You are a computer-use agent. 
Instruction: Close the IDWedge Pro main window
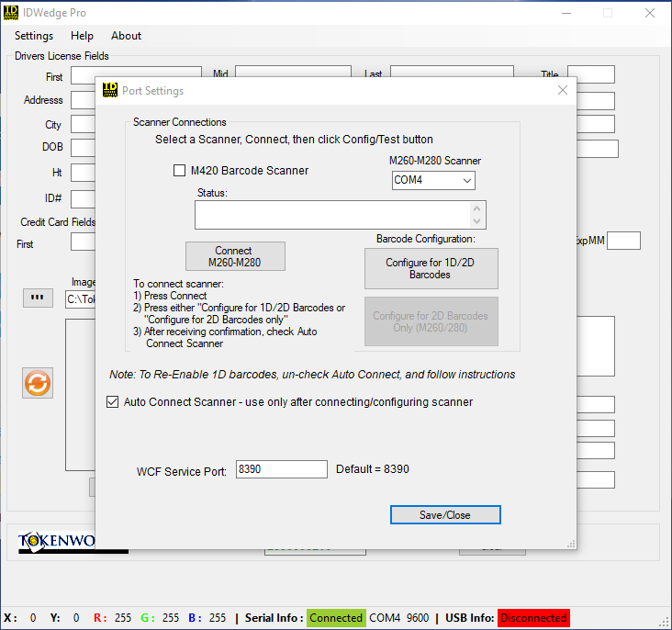(x=650, y=13)
